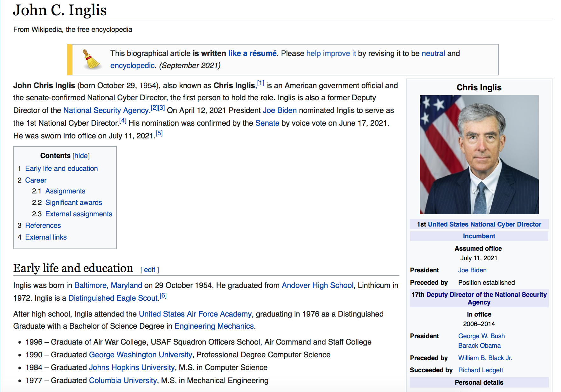Viewport: 561px width, 392px height.
Task: Jump to citation [6]
Action: 163,296
